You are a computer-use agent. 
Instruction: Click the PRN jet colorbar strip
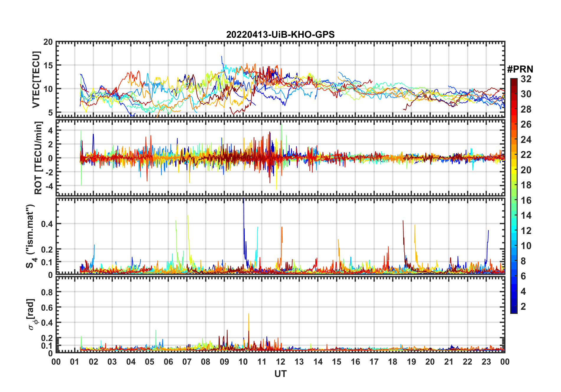(x=514, y=196)
